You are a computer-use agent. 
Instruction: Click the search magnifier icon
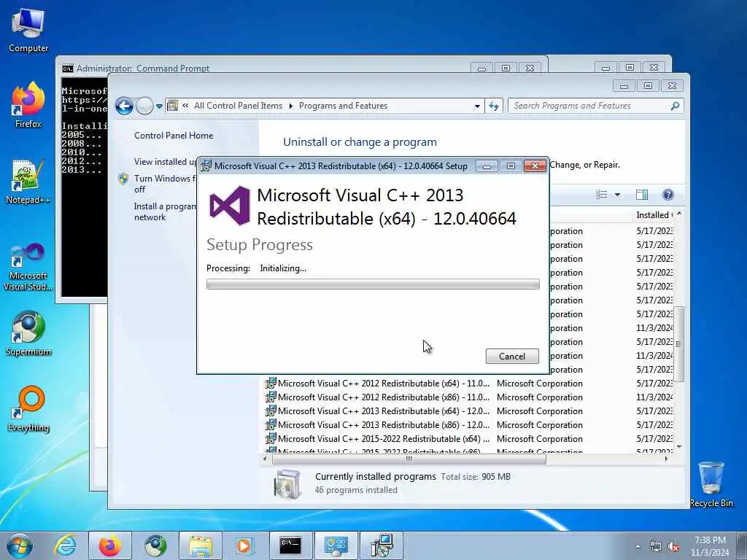675,106
